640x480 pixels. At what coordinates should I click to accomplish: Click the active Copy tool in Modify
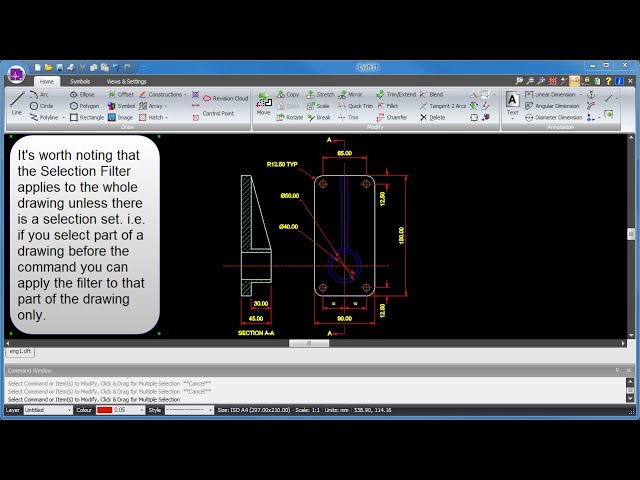[288, 94]
